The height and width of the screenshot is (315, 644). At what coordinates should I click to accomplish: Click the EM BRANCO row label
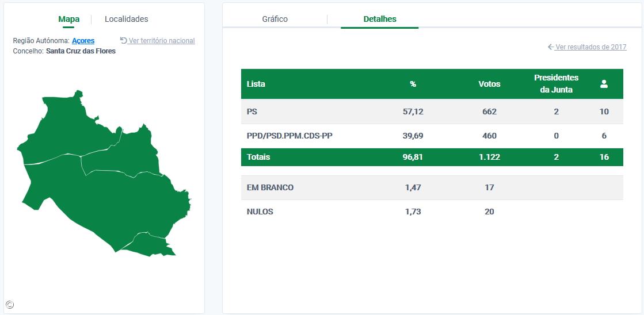[x=270, y=187]
